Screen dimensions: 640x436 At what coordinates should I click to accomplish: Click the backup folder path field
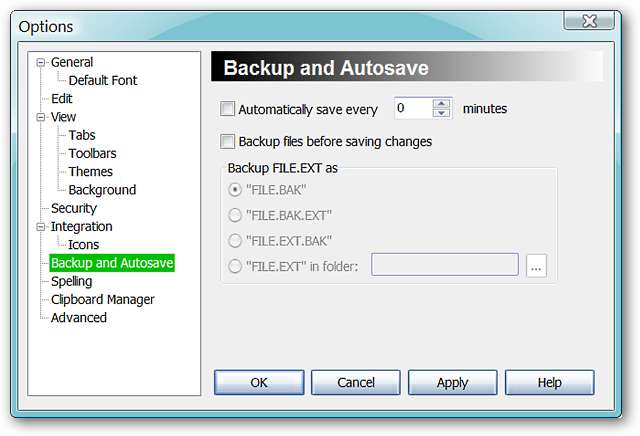[444, 265]
